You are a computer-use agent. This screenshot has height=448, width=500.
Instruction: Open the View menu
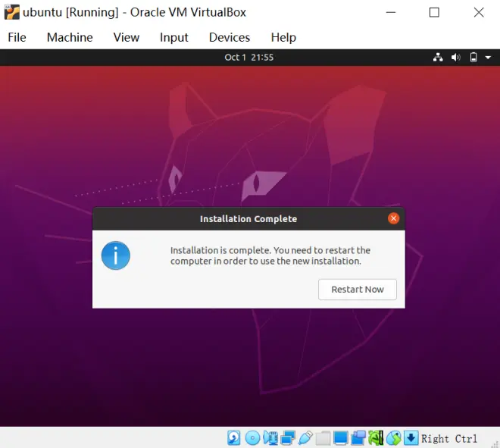tap(127, 37)
